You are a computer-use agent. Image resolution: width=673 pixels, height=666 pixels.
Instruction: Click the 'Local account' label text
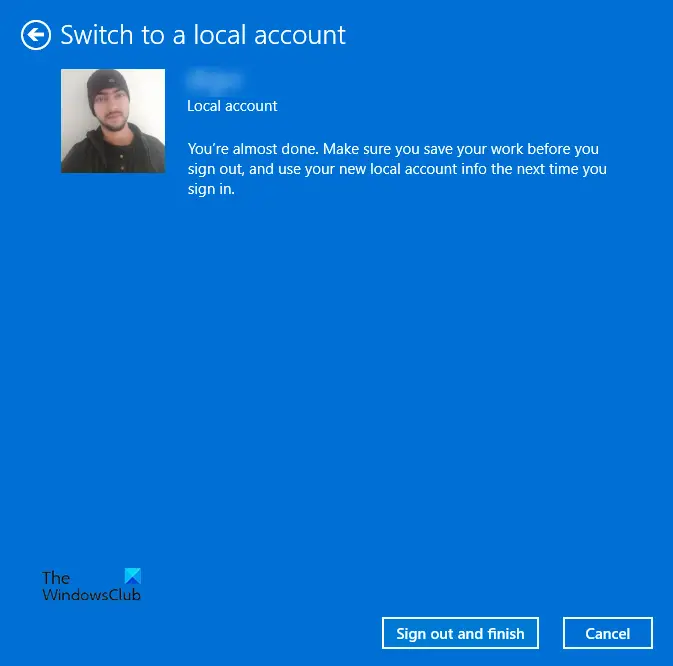[x=232, y=106]
